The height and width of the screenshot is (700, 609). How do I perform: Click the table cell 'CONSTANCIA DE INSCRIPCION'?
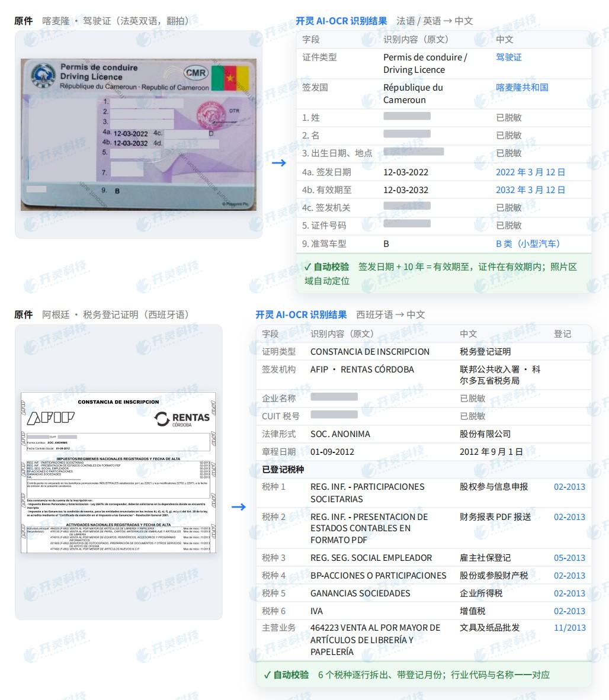tap(370, 352)
